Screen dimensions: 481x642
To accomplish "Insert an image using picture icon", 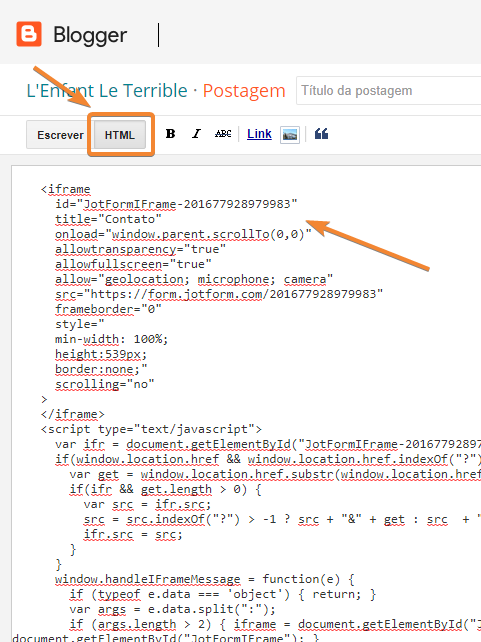I will click(x=290, y=135).
